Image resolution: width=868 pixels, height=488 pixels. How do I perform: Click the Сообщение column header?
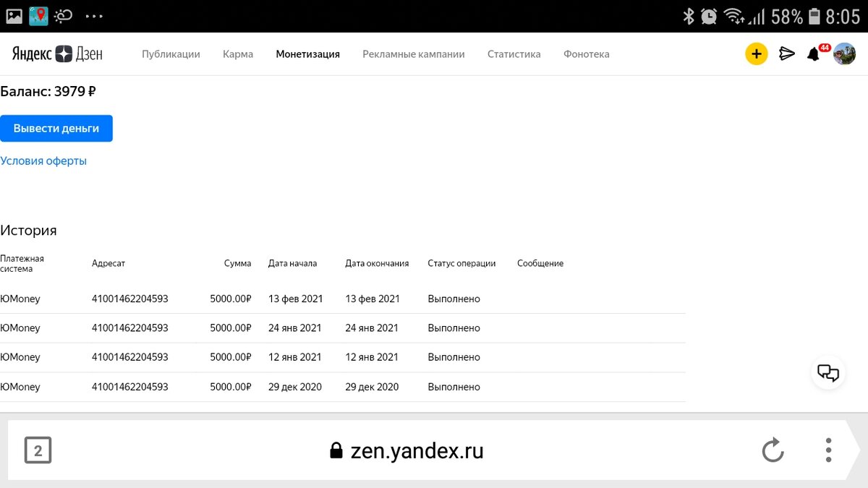click(540, 264)
